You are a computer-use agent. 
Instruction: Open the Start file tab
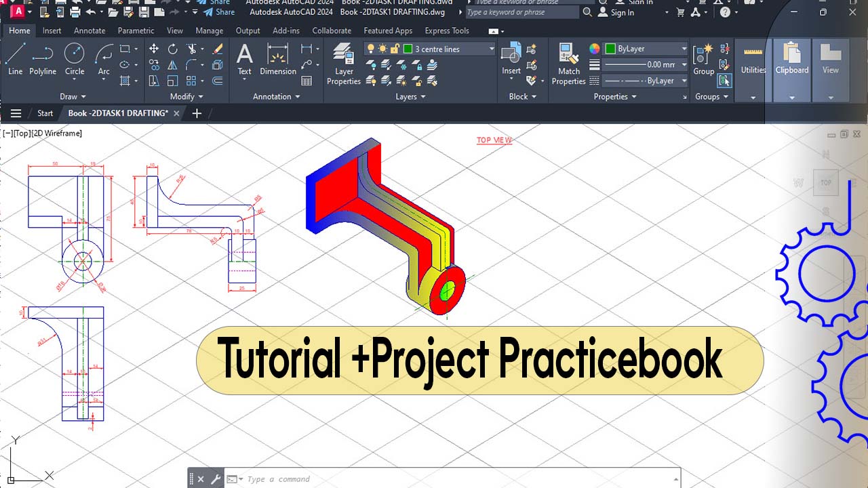coord(45,113)
